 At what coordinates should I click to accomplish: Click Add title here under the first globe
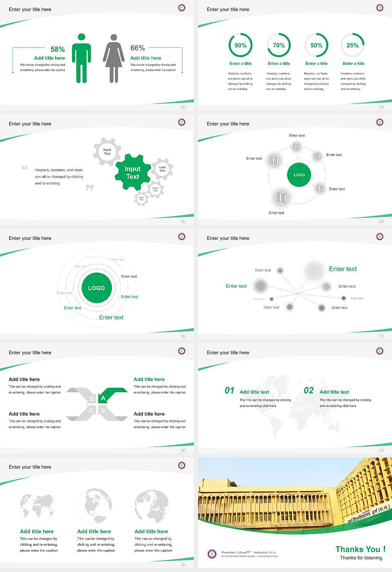[x=37, y=532]
